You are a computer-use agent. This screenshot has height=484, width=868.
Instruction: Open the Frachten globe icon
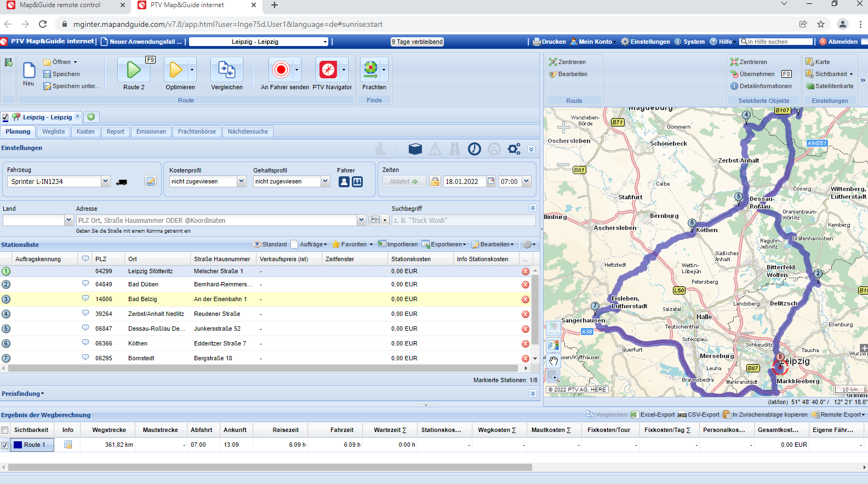tap(371, 70)
